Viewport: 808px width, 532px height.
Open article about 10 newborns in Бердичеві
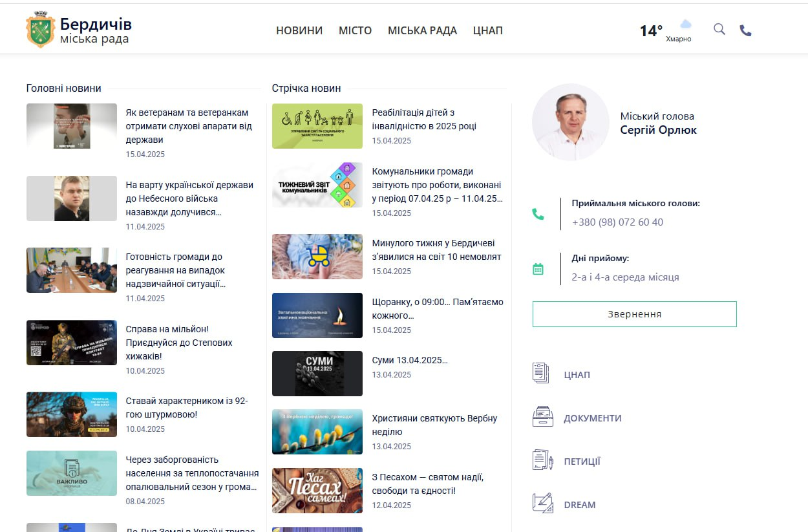tap(437, 250)
